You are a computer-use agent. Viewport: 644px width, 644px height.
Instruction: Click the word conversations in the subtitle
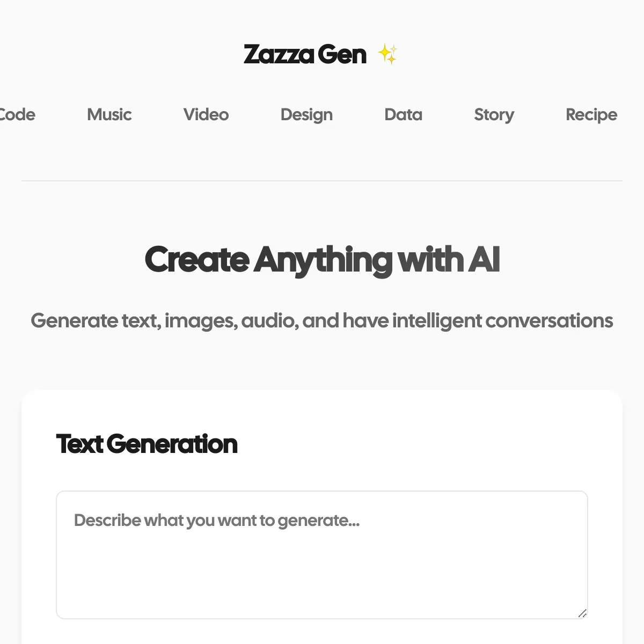(549, 321)
